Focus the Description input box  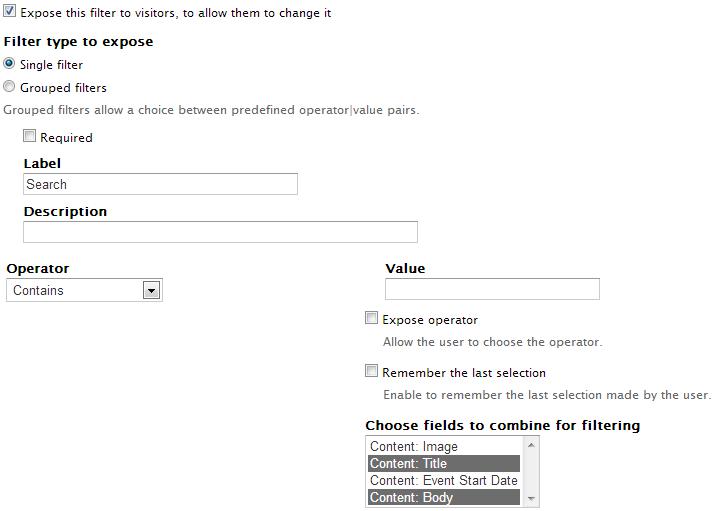pyautogui.click(x=220, y=232)
